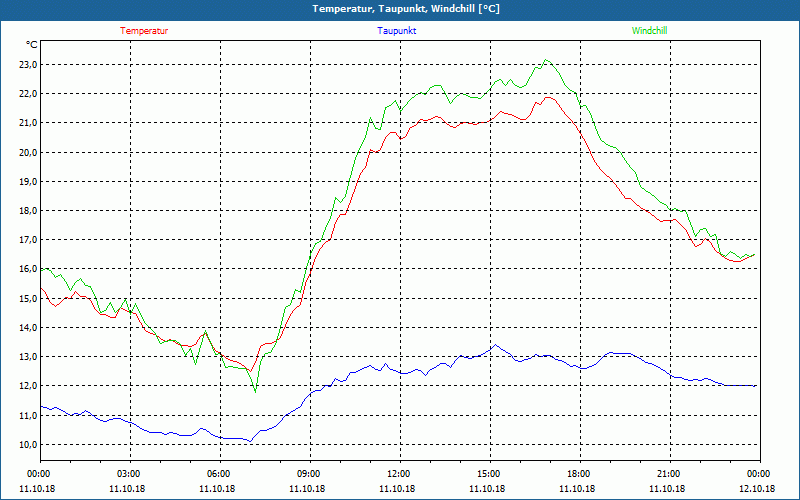The image size is (800, 500).
Task: Click the 12.10.18 date label
Action: tap(757, 488)
